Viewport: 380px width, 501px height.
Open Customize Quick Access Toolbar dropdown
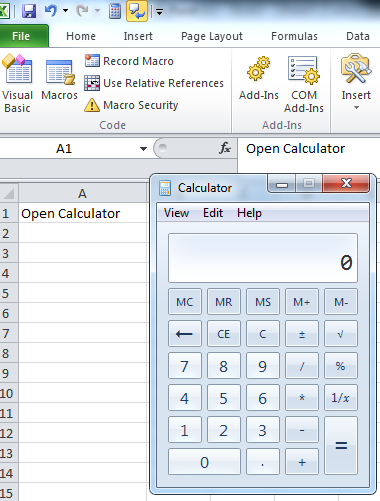pyautogui.click(x=160, y=12)
